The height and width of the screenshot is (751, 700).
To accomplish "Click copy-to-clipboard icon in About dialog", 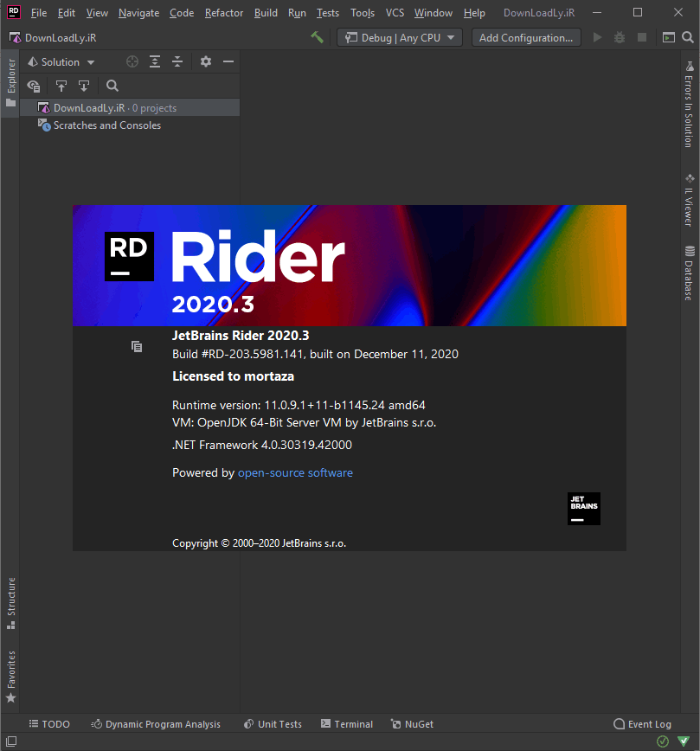I will point(137,346).
